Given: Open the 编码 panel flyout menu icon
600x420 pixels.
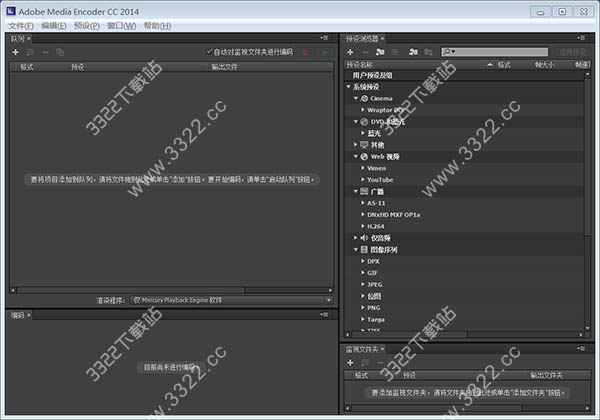Looking at the screenshot, I should [x=324, y=315].
